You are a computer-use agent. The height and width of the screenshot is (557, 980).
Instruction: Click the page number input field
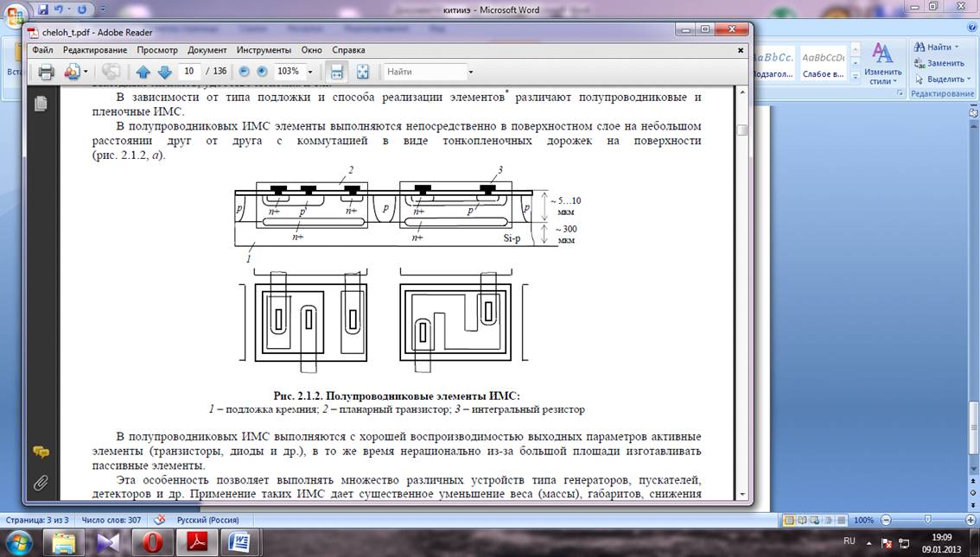(x=190, y=72)
